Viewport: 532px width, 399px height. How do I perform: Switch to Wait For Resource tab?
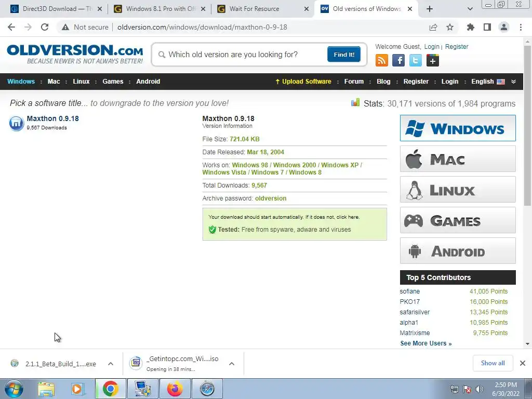click(263, 9)
